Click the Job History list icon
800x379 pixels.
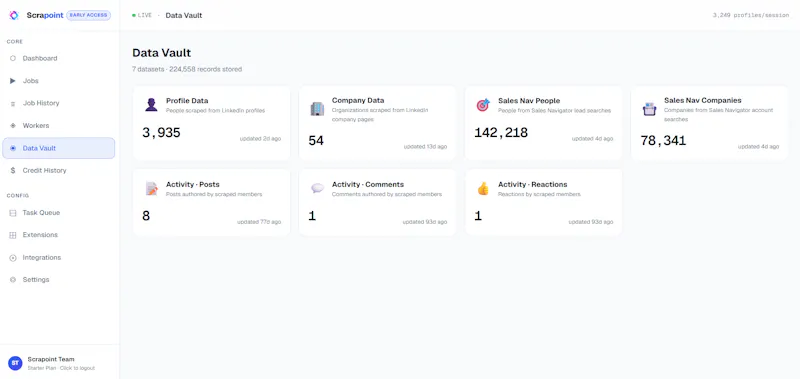click(13, 104)
